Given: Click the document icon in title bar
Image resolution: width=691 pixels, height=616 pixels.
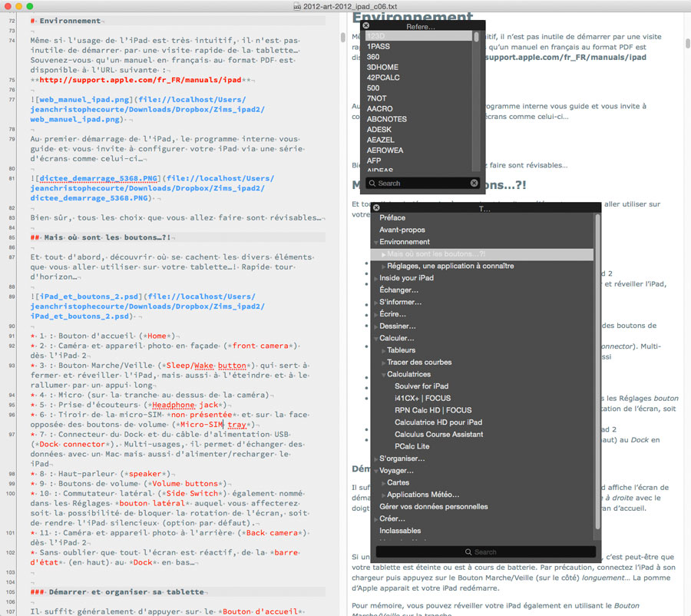Looking at the screenshot, I should (x=297, y=6).
